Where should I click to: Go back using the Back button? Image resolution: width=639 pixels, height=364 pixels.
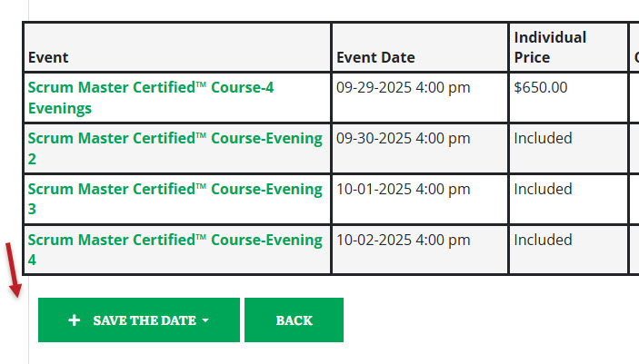pos(294,320)
